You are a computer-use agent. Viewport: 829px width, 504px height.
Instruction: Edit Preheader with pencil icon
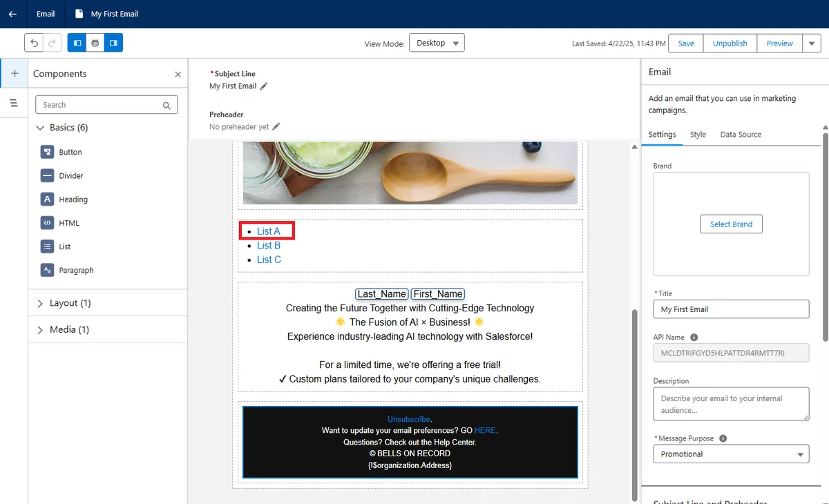(276, 127)
